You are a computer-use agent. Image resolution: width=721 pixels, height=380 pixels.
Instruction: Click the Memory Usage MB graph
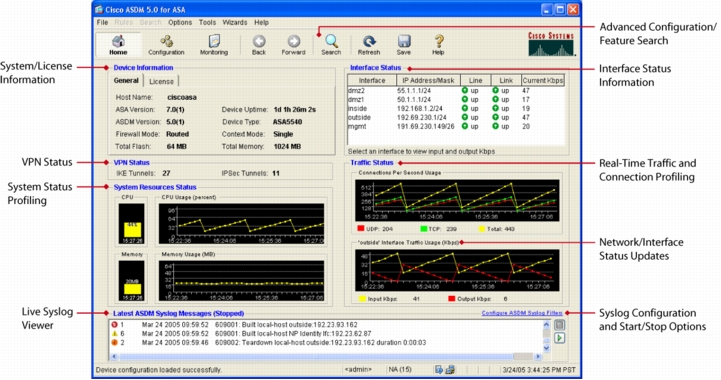pos(241,281)
